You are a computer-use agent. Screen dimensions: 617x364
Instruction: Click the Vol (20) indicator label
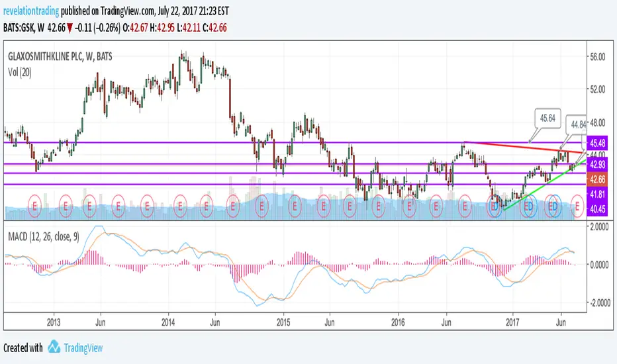tap(20, 72)
